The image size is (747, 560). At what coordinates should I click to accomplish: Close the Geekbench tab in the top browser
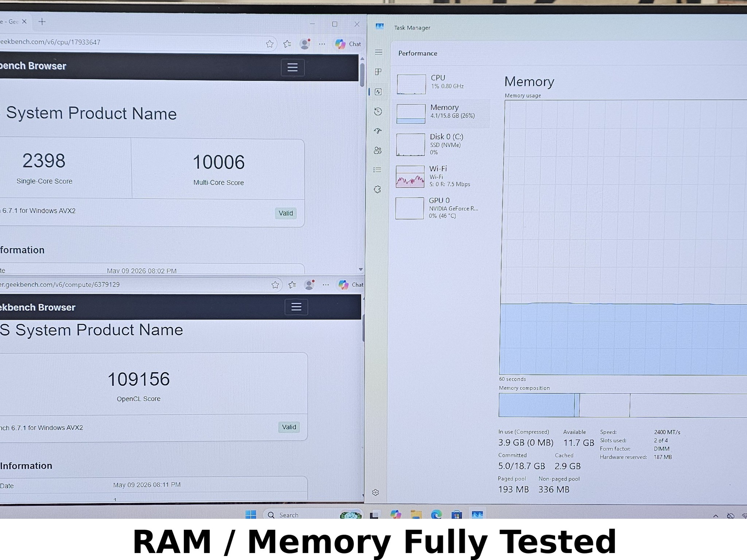(24, 22)
